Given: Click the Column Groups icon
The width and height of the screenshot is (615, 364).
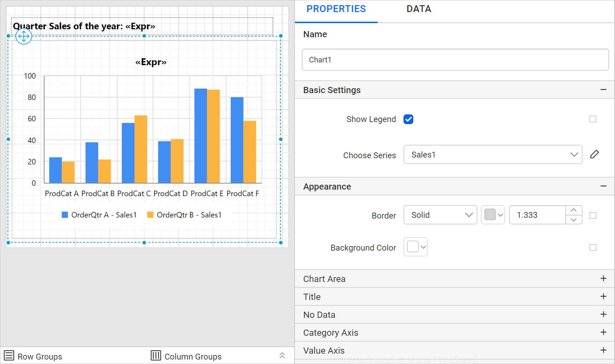Looking at the screenshot, I should tap(156, 355).
